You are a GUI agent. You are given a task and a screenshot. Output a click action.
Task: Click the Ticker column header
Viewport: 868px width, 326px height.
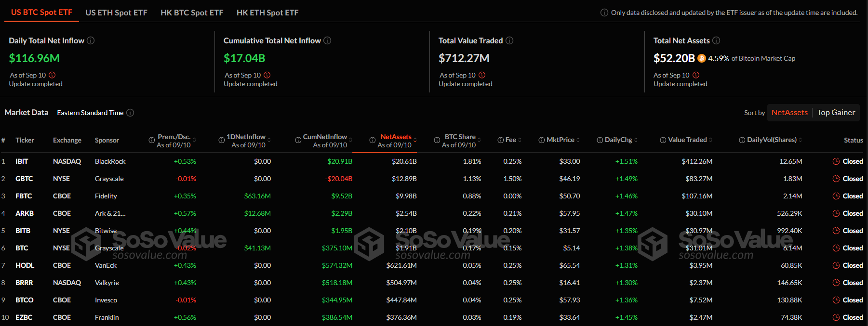25,140
